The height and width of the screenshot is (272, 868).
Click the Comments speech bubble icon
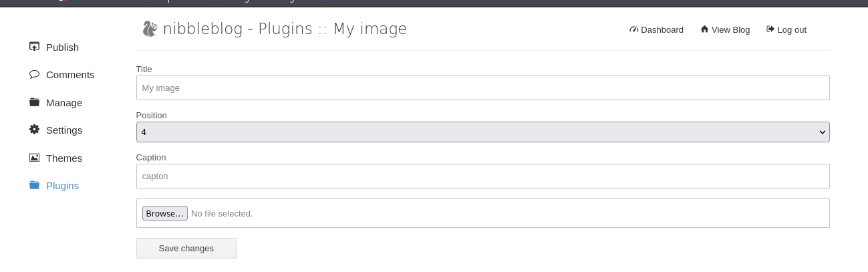[x=34, y=74]
